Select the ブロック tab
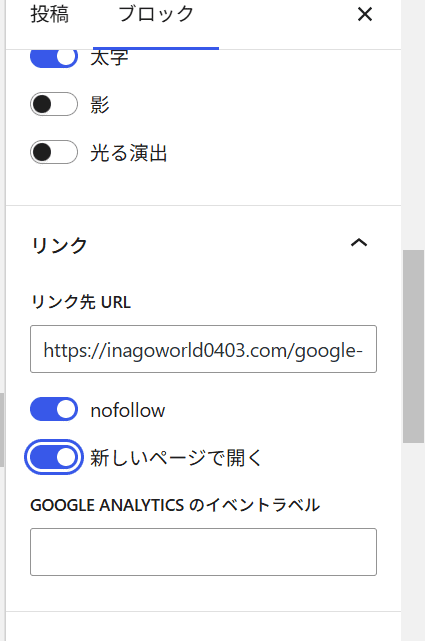The image size is (425, 641). 156,14
